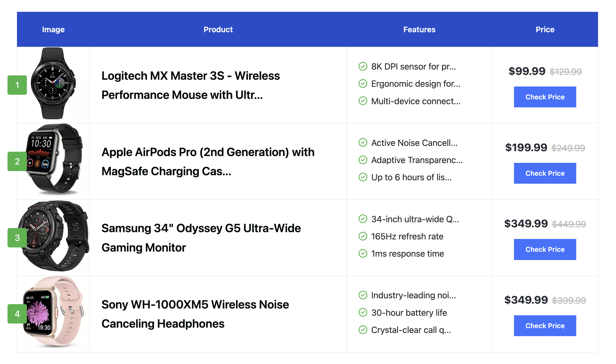Click the check icon beside 'Ergonomic design for...'
The height and width of the screenshot is (364, 616).
coord(363,84)
